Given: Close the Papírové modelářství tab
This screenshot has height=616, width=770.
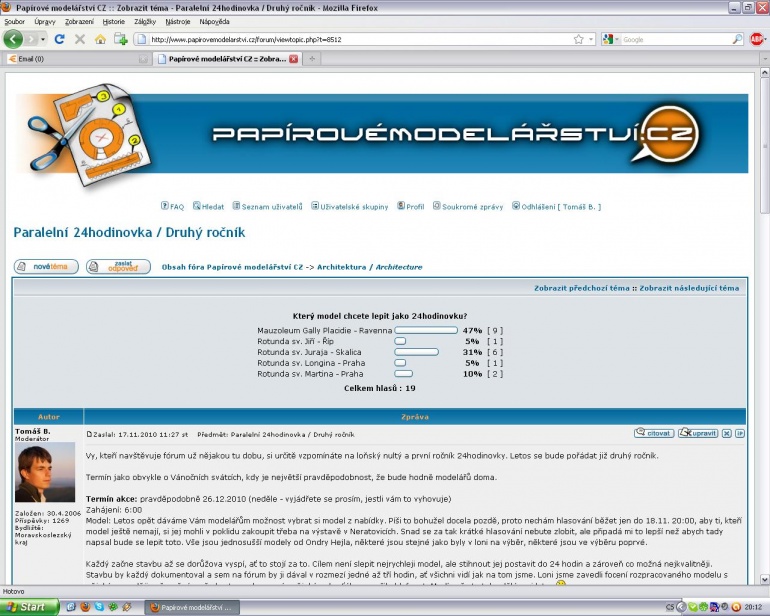Looking at the screenshot, I should [293, 59].
